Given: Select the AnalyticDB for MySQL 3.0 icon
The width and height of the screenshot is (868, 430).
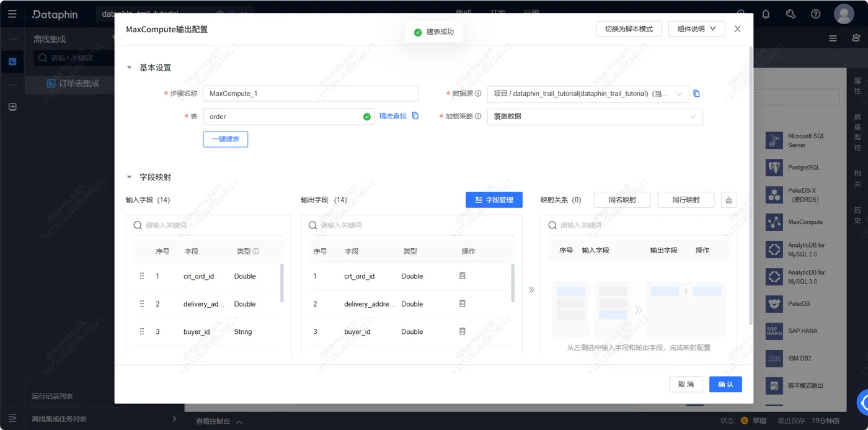Looking at the screenshot, I should point(774,277).
